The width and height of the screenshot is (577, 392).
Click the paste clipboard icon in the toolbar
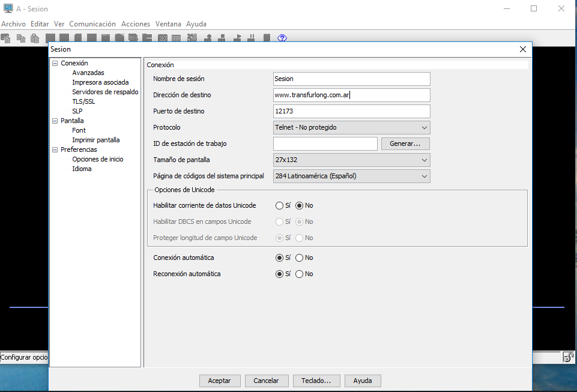click(35, 38)
